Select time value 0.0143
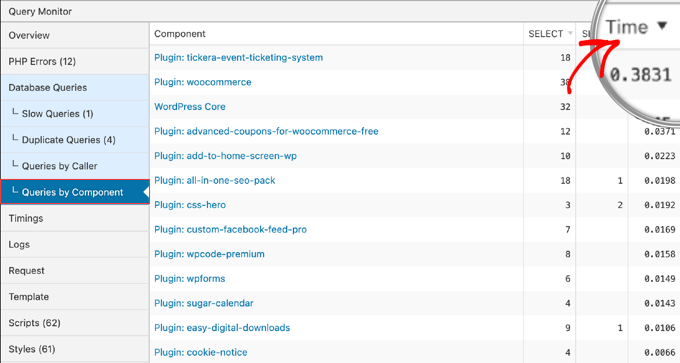 tap(659, 303)
